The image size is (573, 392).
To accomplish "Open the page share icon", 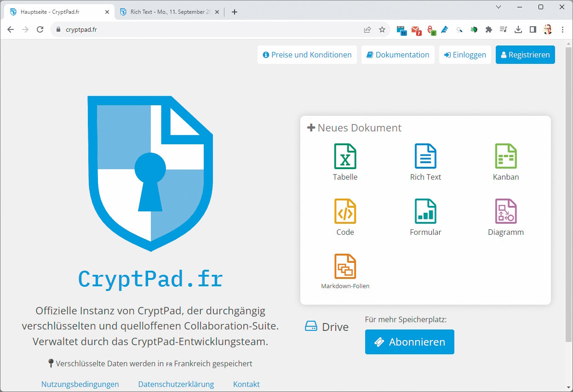I will pyautogui.click(x=367, y=29).
